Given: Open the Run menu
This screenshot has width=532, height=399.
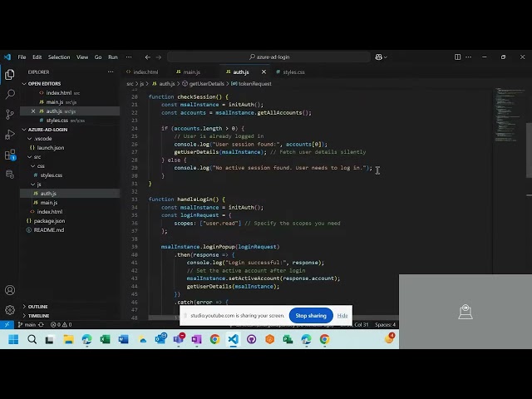Looking at the screenshot, I should (113, 57).
